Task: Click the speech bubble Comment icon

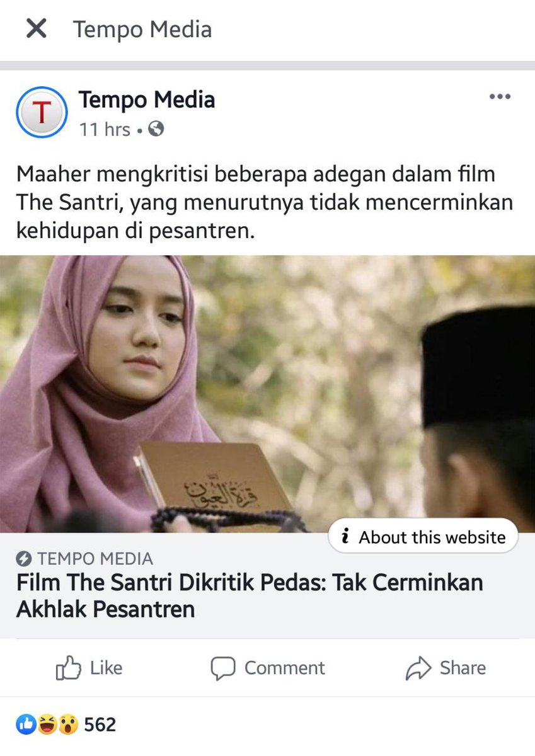Action: pos(222,668)
